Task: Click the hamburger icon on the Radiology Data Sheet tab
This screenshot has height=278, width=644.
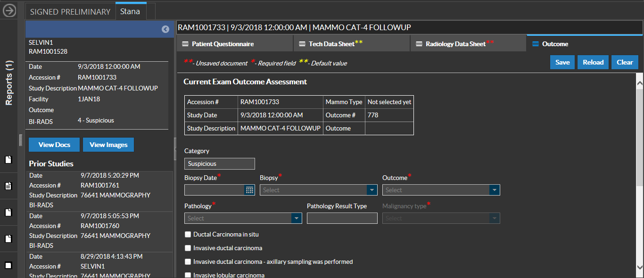Action: click(x=419, y=44)
